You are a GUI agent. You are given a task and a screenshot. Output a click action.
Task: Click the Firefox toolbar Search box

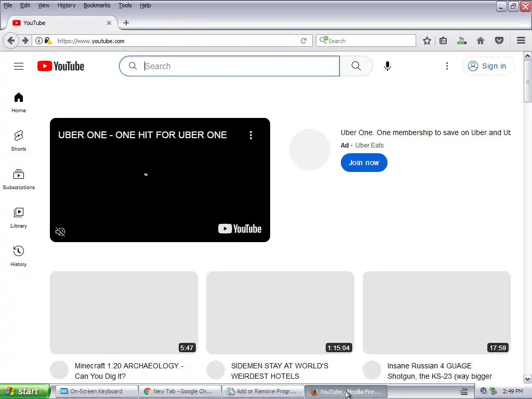tap(366, 41)
